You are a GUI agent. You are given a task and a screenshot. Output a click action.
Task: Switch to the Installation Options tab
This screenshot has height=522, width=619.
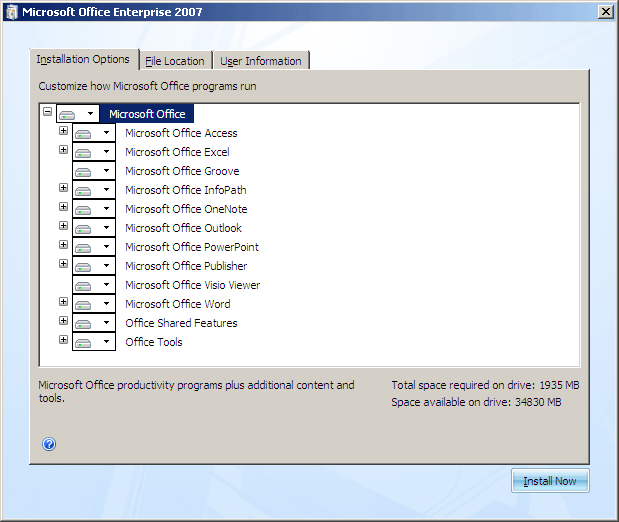click(83, 59)
